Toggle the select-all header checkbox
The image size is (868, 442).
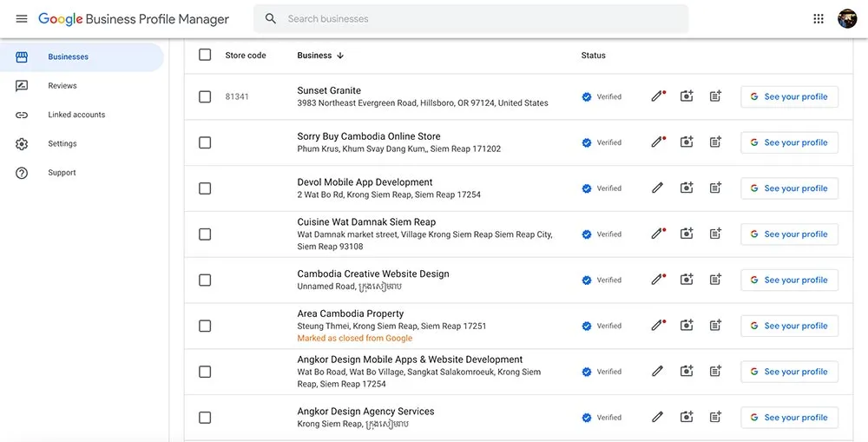coord(205,55)
